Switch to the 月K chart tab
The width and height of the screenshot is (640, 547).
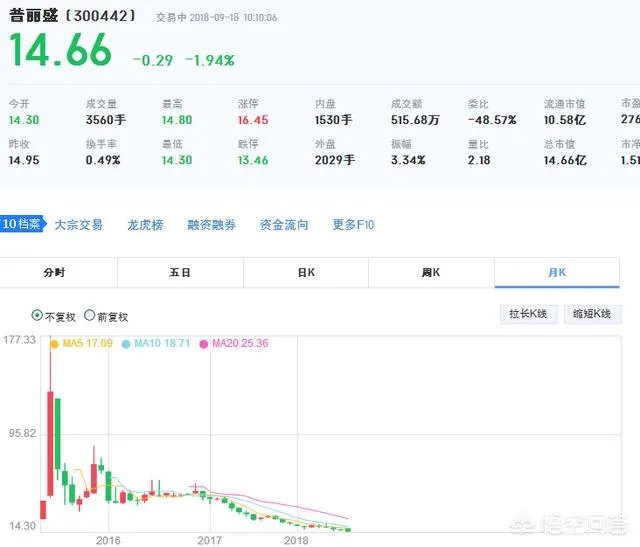pyautogui.click(x=557, y=272)
